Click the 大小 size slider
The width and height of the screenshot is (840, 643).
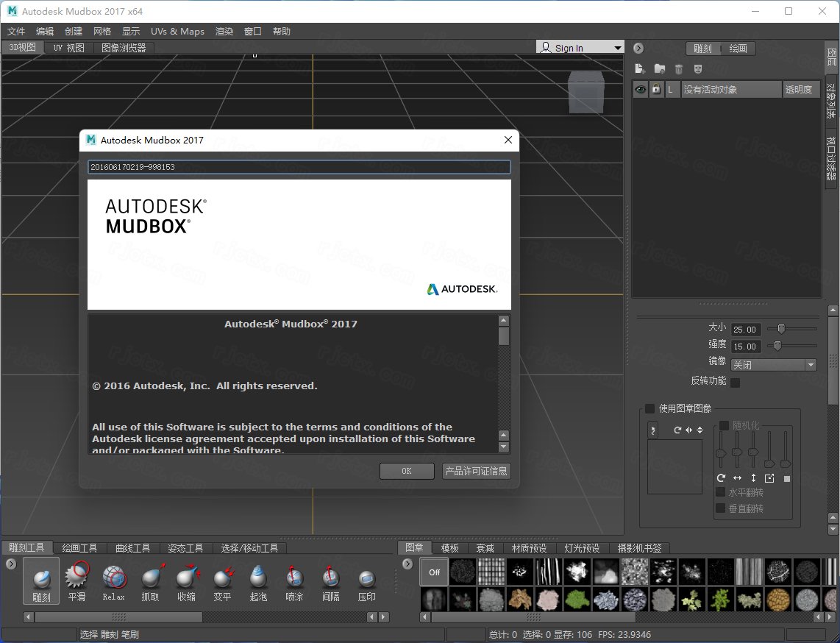tap(791, 328)
